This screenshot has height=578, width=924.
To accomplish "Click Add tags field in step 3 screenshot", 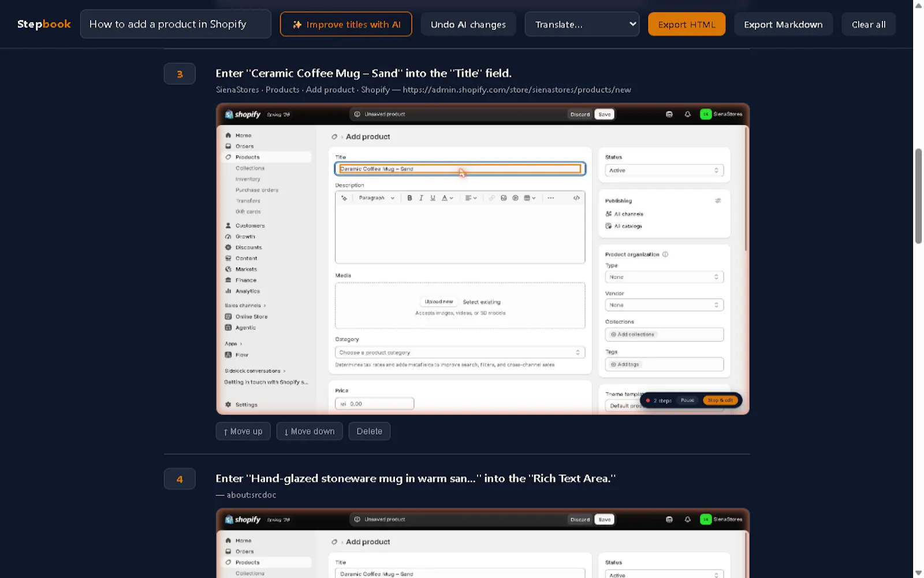I will pyautogui.click(x=664, y=364).
